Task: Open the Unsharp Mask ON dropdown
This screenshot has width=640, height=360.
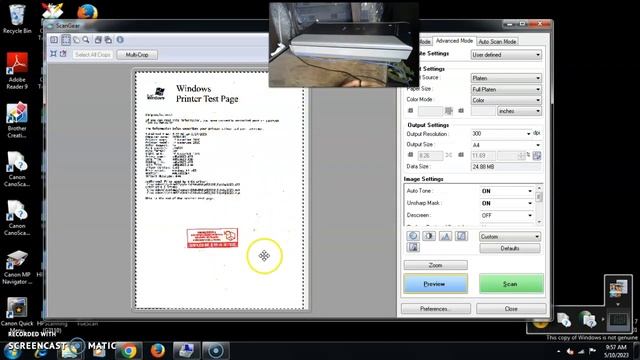Action: (507, 203)
